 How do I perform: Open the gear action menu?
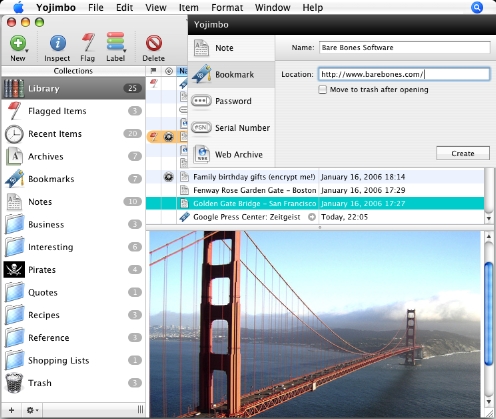point(32,410)
